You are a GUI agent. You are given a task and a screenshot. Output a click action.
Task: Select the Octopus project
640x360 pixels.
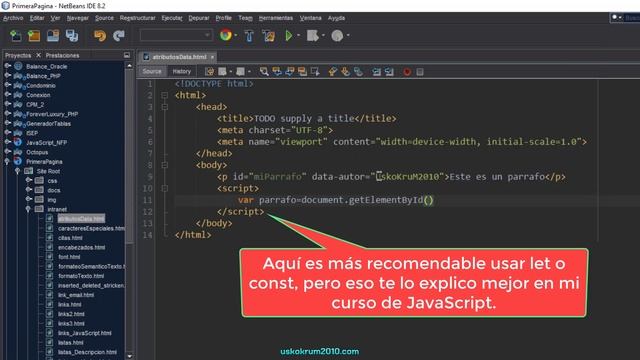(x=37, y=152)
